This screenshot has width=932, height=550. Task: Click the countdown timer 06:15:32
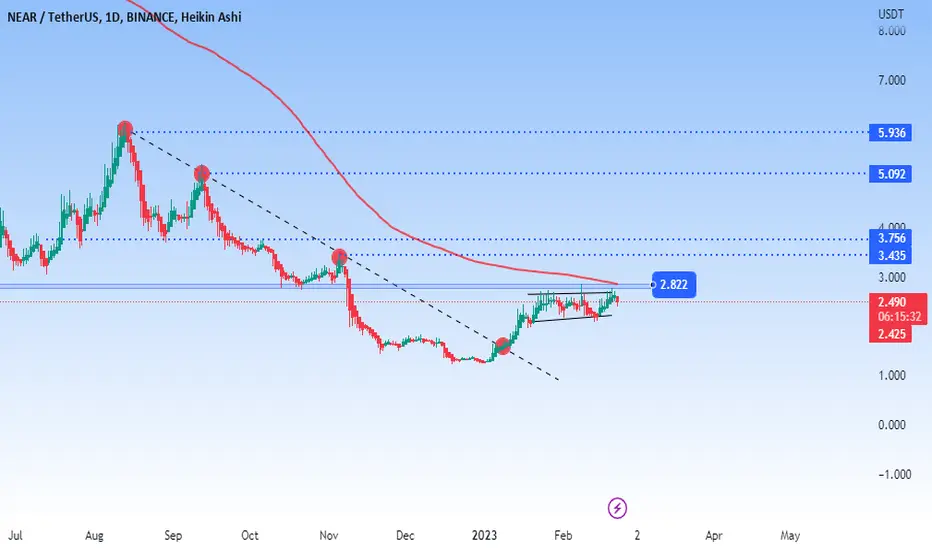[x=899, y=317]
